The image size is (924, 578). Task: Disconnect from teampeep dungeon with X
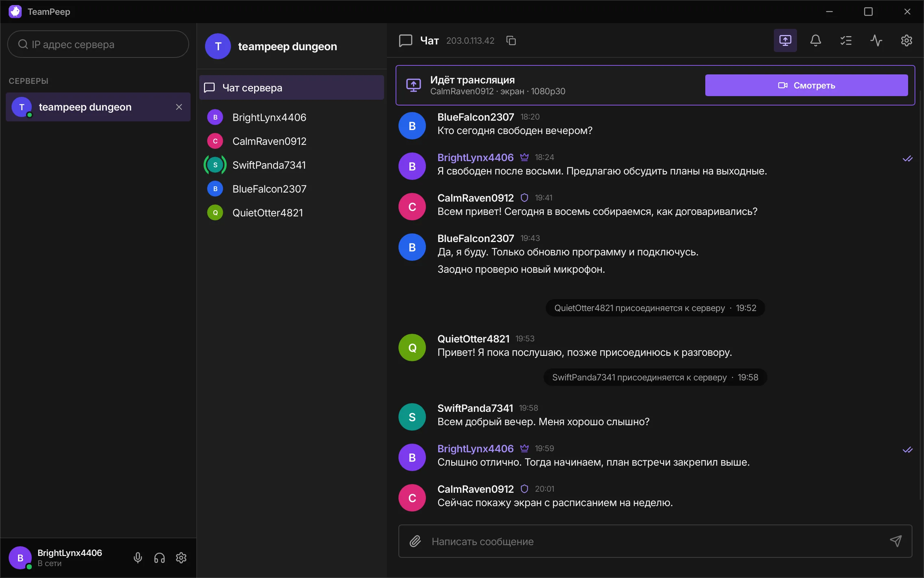179,107
